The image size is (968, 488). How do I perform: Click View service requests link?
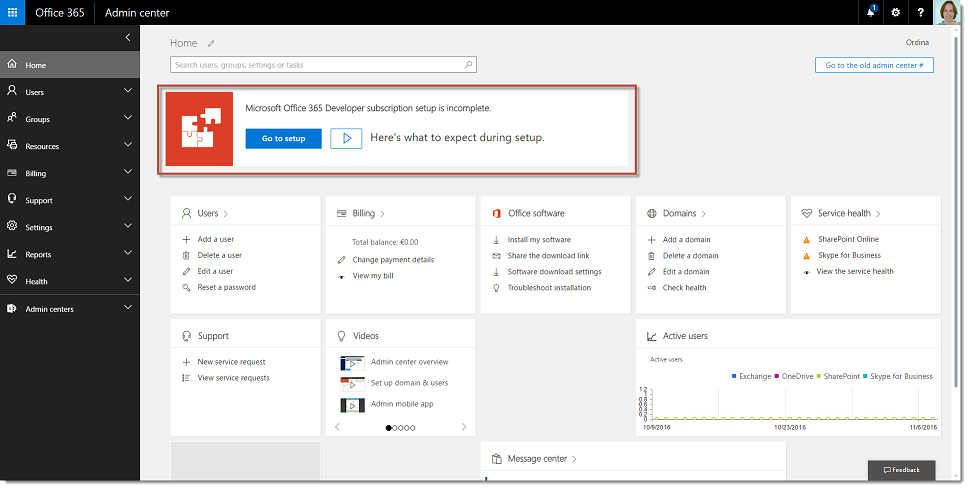[x=233, y=378]
